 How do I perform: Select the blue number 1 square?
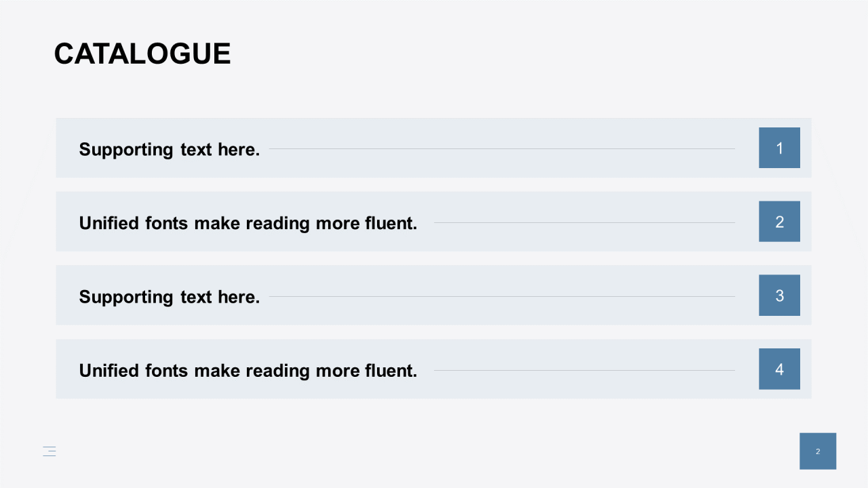779,148
